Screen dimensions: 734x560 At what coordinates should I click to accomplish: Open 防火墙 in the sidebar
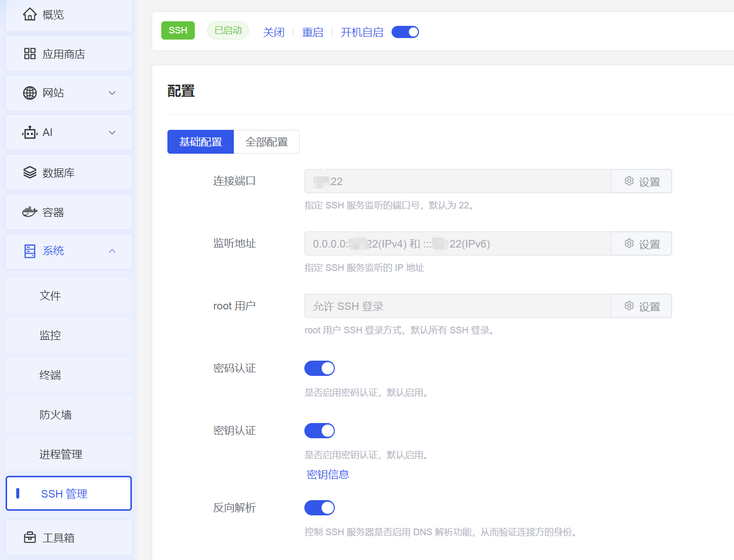(x=56, y=415)
